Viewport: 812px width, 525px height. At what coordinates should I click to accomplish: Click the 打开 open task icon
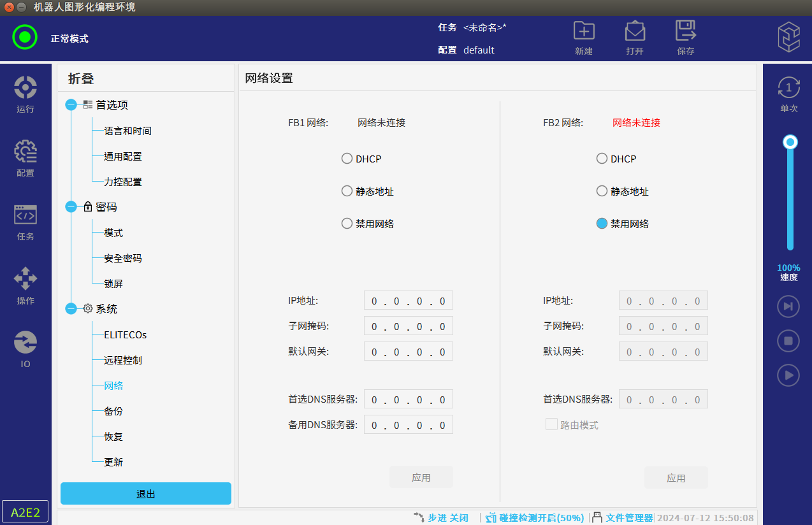click(x=635, y=32)
